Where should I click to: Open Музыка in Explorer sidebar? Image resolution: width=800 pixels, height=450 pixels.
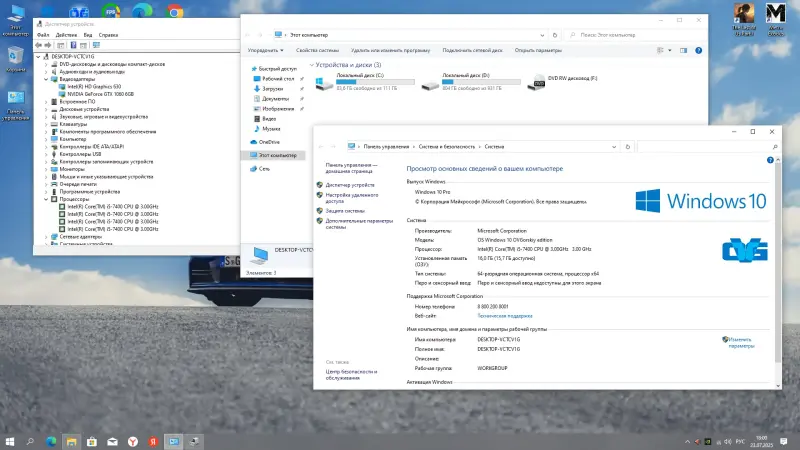271,129
